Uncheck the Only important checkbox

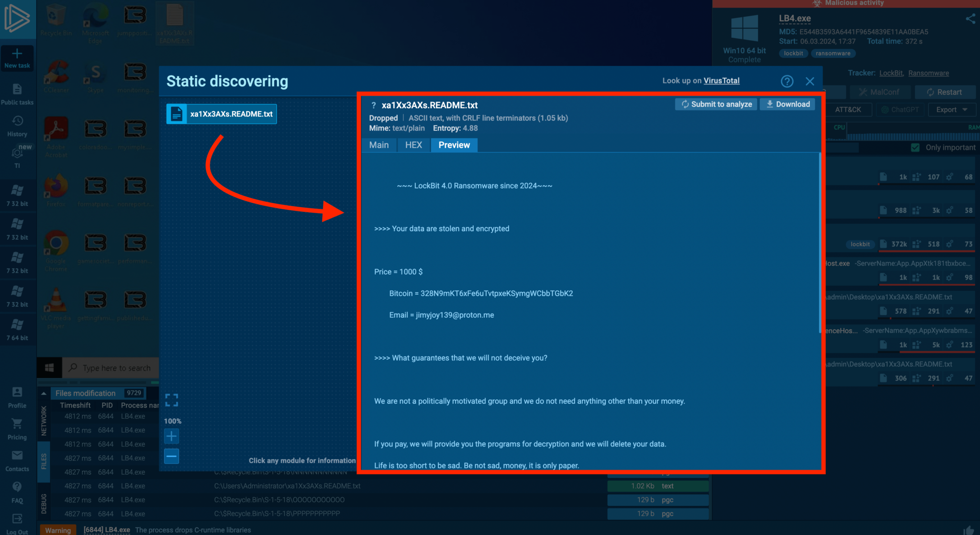[x=915, y=147]
